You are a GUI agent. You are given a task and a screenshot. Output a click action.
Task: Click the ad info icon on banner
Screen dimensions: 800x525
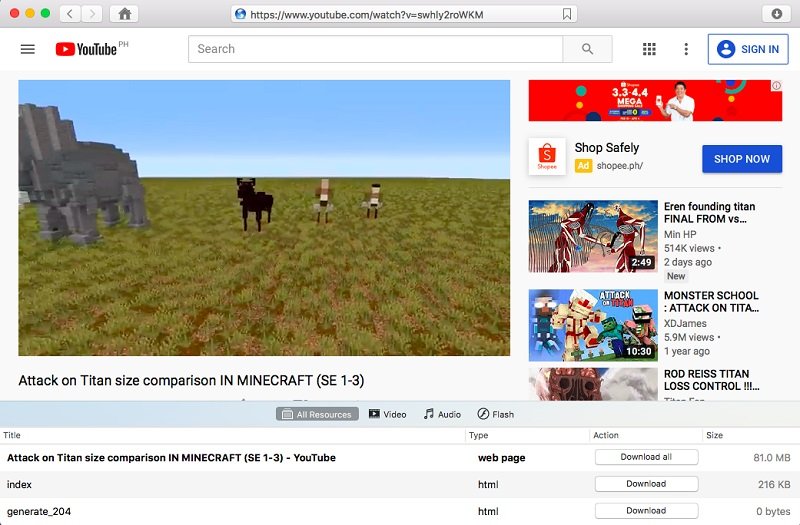click(776, 86)
